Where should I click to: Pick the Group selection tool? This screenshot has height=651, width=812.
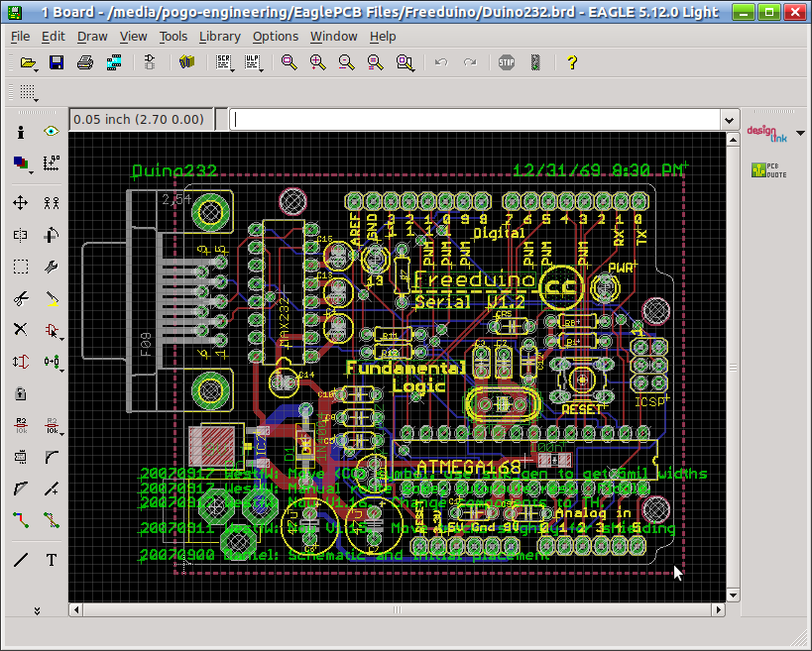tap(20, 267)
